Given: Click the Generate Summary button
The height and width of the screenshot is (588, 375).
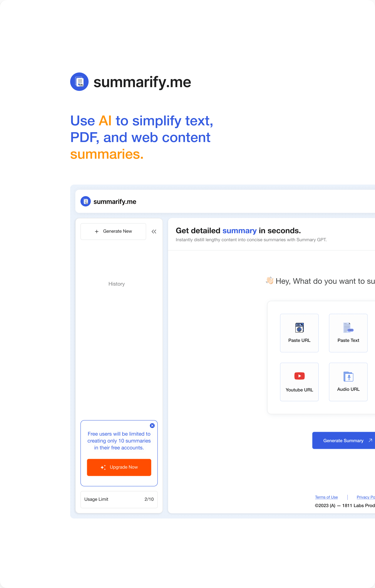Looking at the screenshot, I should tap(344, 441).
